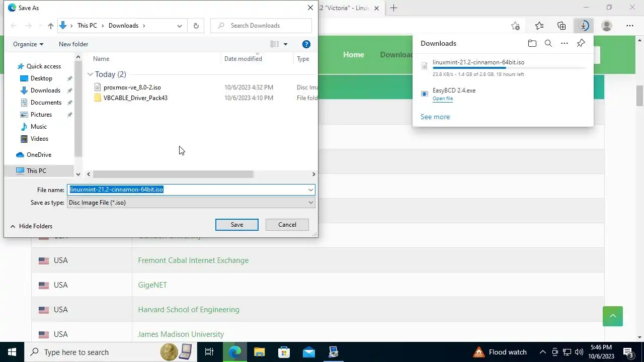The height and width of the screenshot is (362, 644).
Task: Click the Home menu on website
Action: tap(354, 55)
